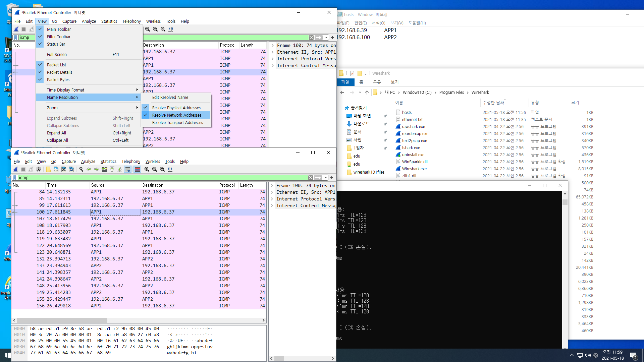Screen dimensions: 644x362
Task: Toggle Resolve Physical Addresses option
Action: [176, 108]
